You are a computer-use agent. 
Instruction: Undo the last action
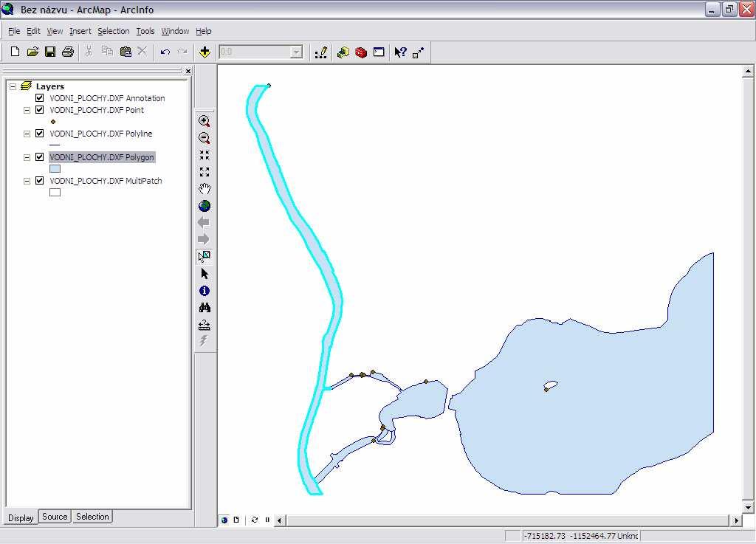(x=165, y=52)
